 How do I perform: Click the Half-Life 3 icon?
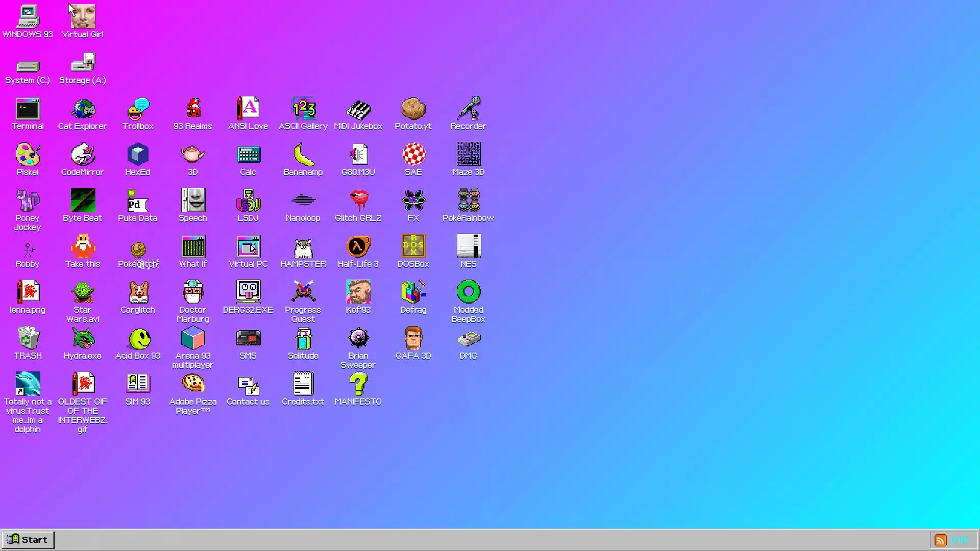[x=358, y=247]
